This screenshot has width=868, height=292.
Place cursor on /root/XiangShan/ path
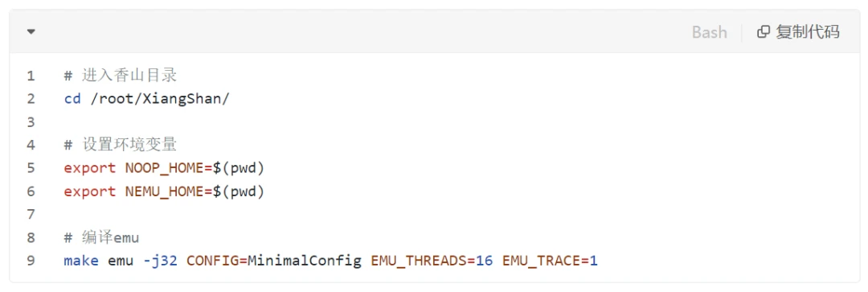[160, 99]
